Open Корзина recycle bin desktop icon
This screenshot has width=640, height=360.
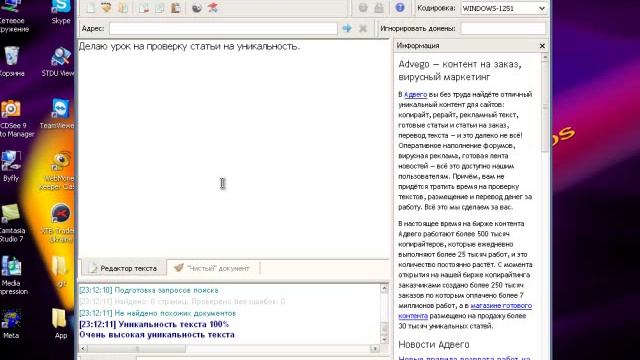click(11, 61)
